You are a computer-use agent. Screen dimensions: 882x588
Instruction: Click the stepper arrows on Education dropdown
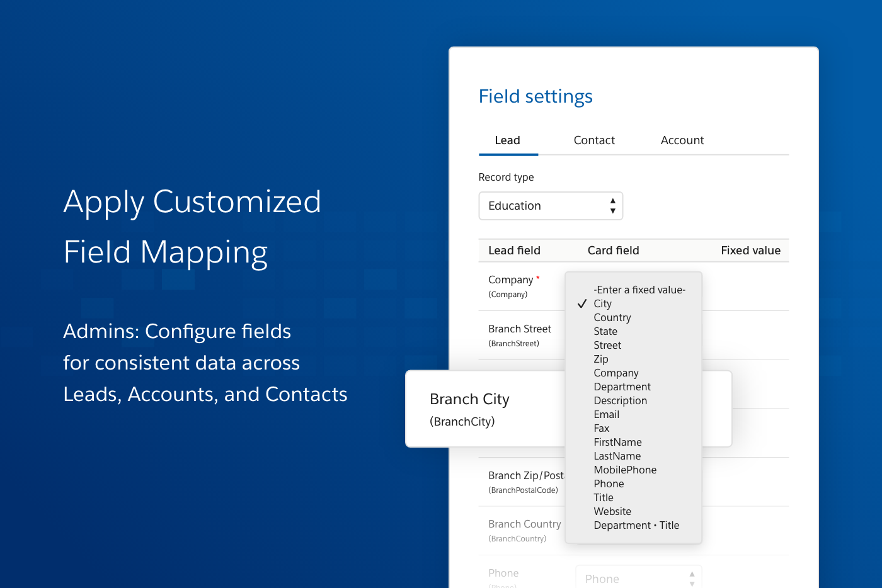point(612,205)
